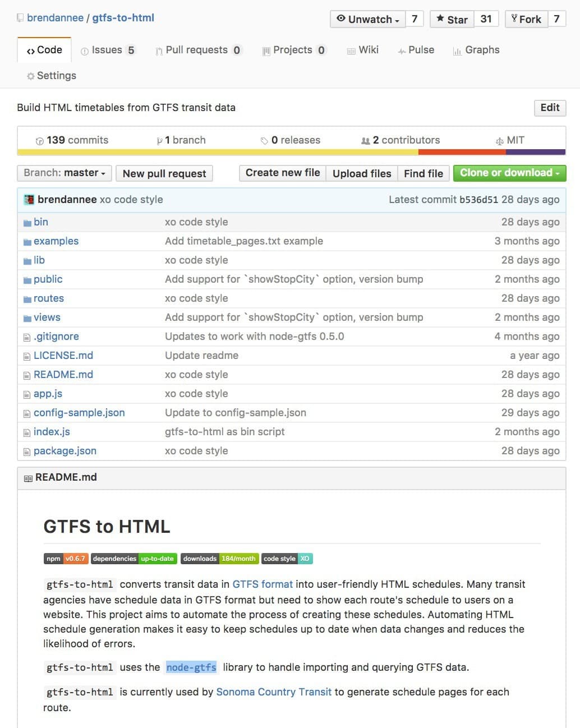
Task: Click the bin folder icon
Action: [x=27, y=223]
